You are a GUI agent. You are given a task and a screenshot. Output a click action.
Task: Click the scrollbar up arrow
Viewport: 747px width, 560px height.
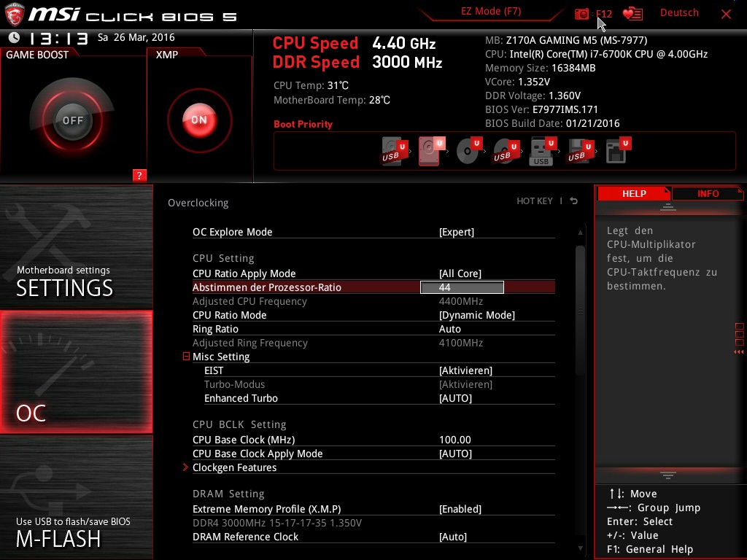click(580, 233)
